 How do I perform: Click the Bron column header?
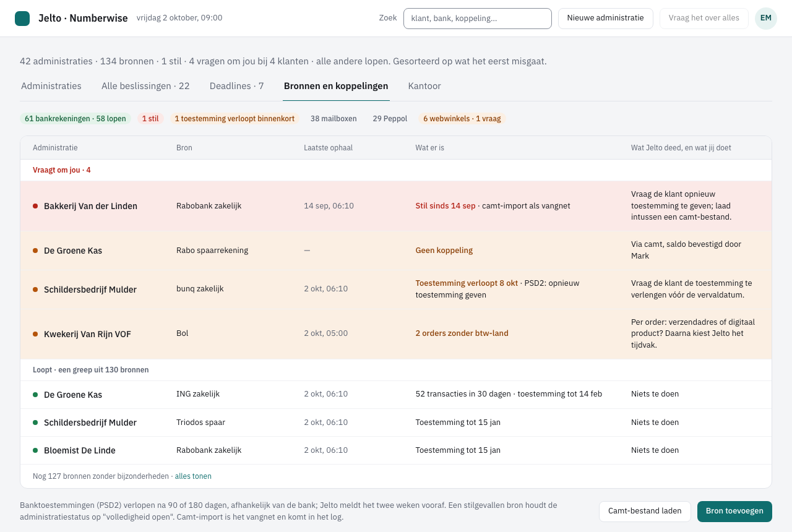pyautogui.click(x=184, y=148)
